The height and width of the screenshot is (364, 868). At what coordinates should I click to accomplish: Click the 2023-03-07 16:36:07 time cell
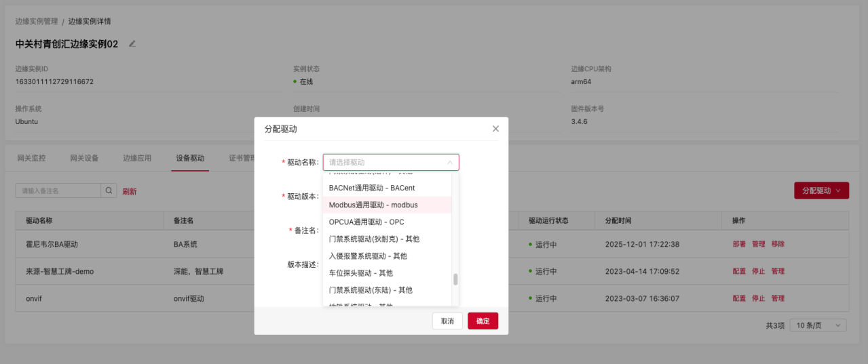click(642, 298)
